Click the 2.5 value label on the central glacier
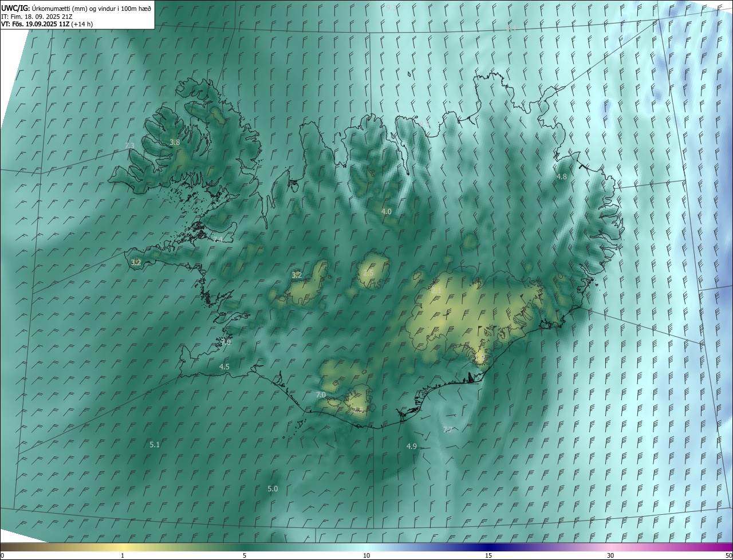Image resolution: width=733 pixels, height=560 pixels. [x=368, y=274]
